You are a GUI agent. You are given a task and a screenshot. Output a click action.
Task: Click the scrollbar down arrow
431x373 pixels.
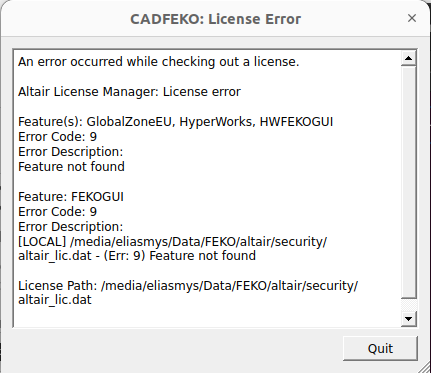(x=408, y=319)
